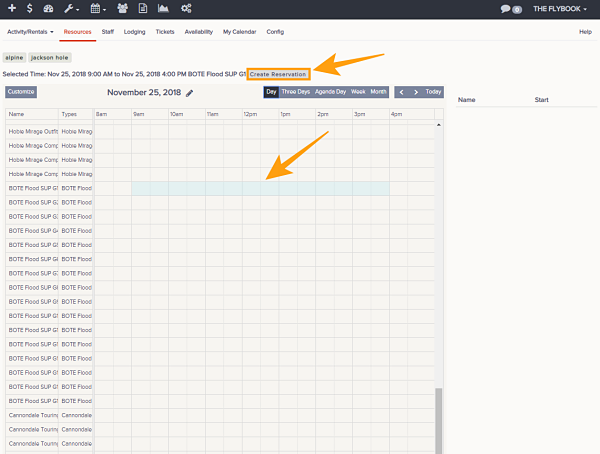Expand THE FLYBOOK account menu
This screenshot has width=600, height=454.
click(560, 9)
